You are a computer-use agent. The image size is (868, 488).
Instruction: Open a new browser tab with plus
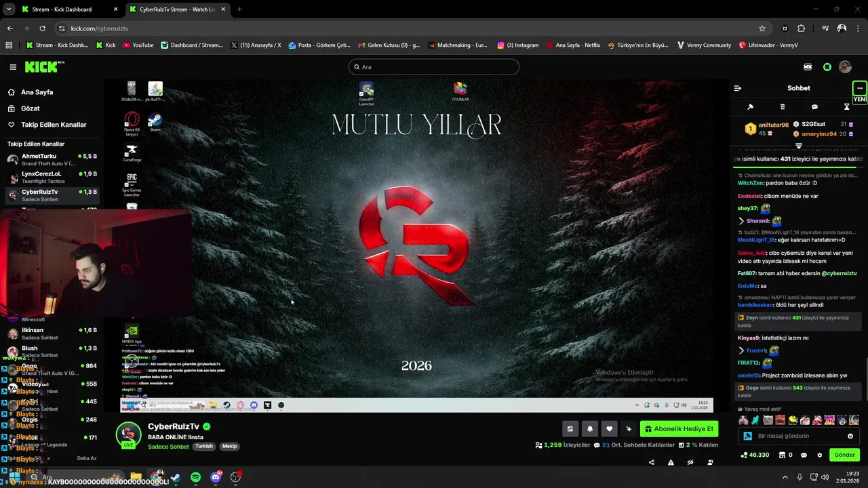pos(239,9)
